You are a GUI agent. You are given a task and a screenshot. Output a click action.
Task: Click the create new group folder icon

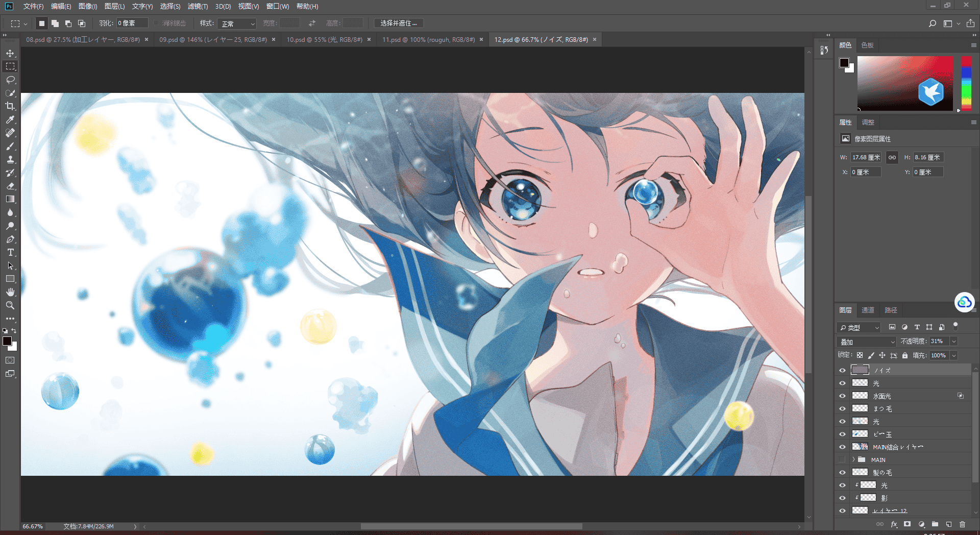pyautogui.click(x=935, y=524)
